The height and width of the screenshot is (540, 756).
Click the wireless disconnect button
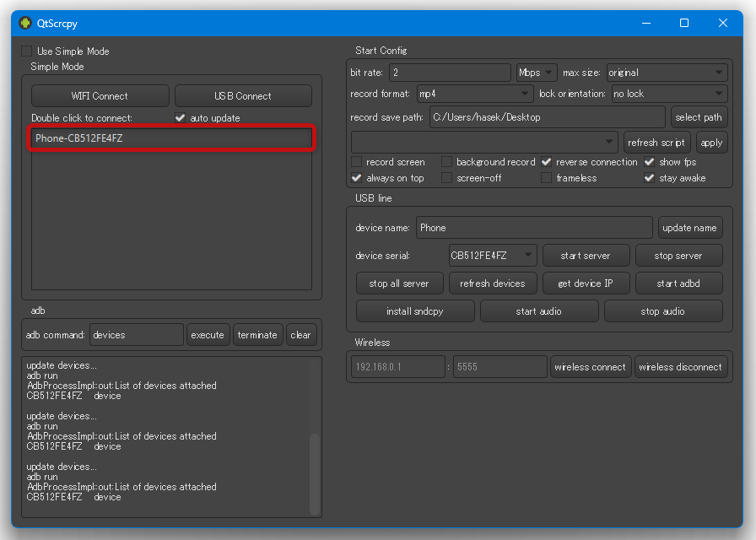[681, 367]
